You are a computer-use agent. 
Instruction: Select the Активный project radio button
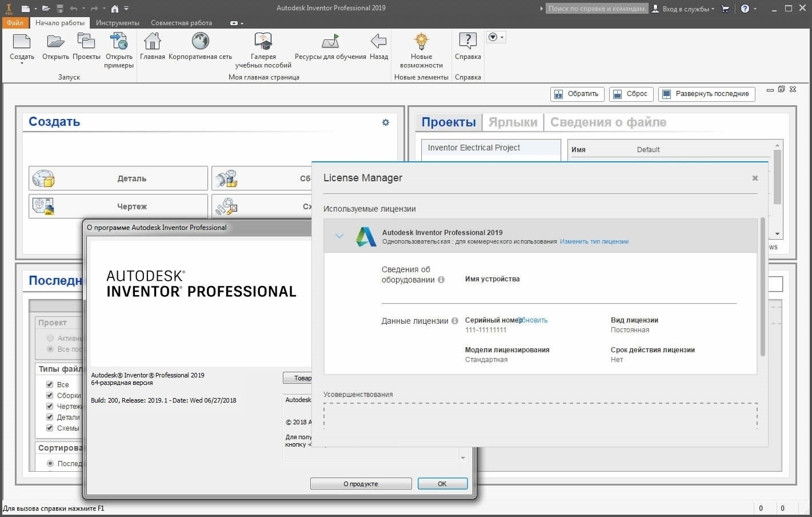click(x=50, y=338)
